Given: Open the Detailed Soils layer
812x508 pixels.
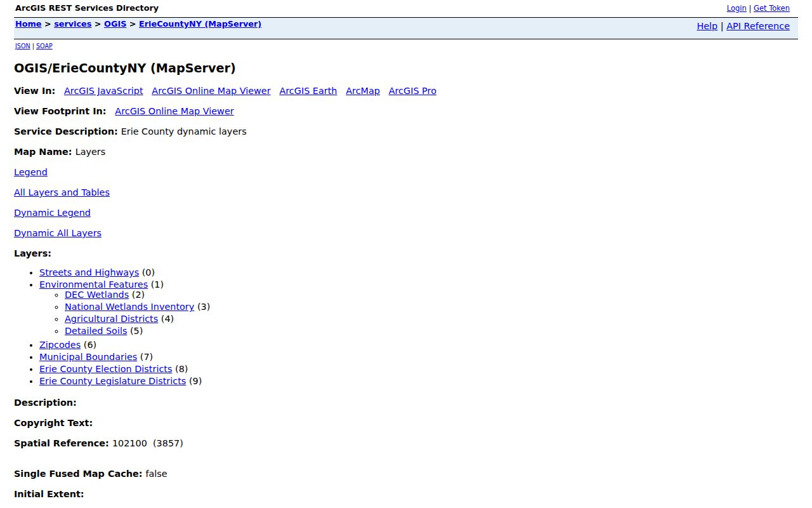Looking at the screenshot, I should pyautogui.click(x=96, y=331).
